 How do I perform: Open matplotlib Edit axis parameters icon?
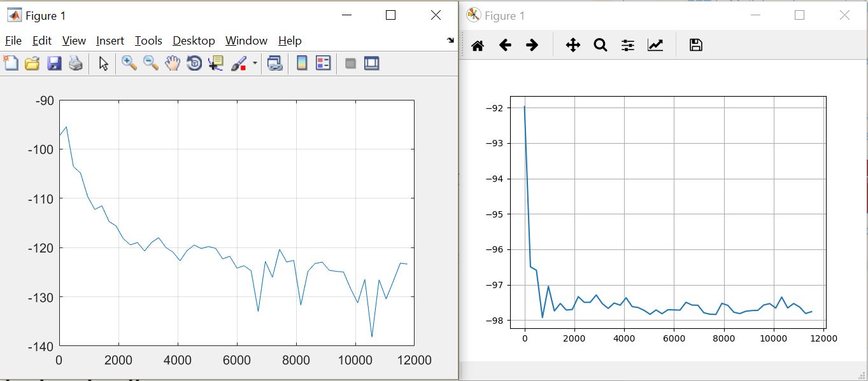click(655, 45)
